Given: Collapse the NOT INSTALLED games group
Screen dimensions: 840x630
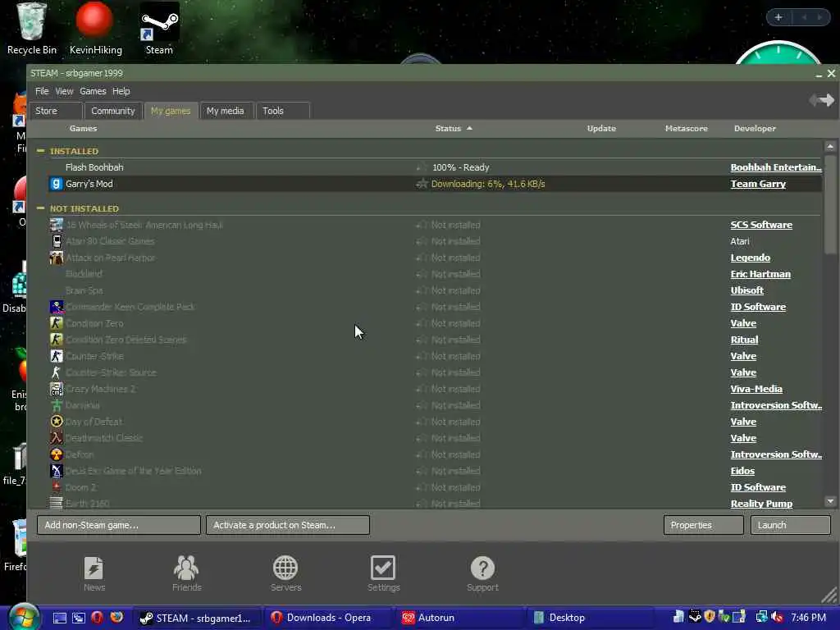Looking at the screenshot, I should tap(41, 208).
